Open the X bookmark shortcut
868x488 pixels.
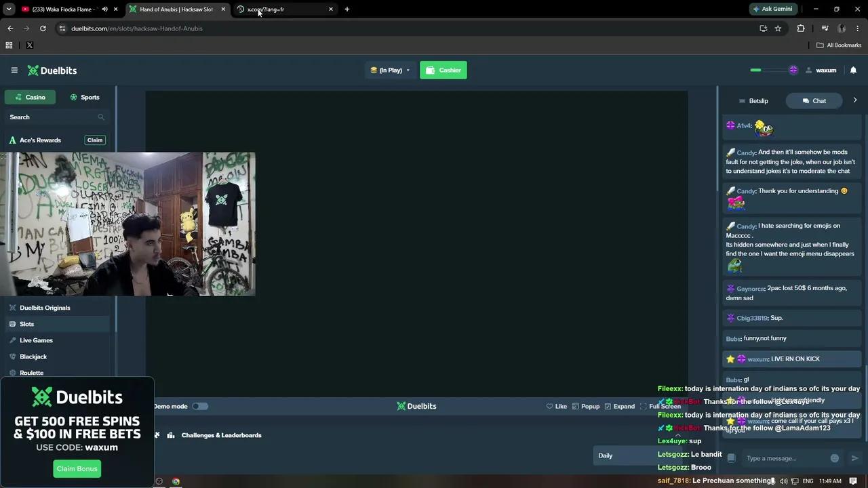(x=29, y=45)
